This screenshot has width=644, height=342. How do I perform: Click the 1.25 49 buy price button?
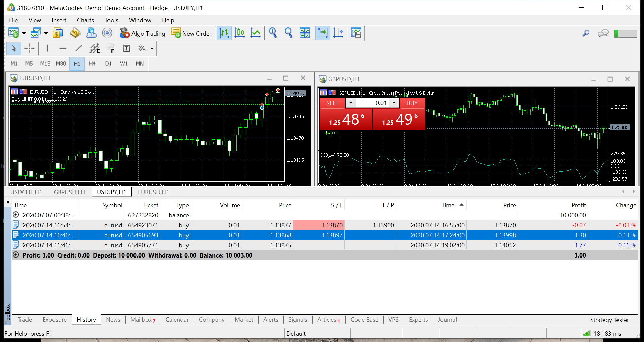click(x=399, y=119)
